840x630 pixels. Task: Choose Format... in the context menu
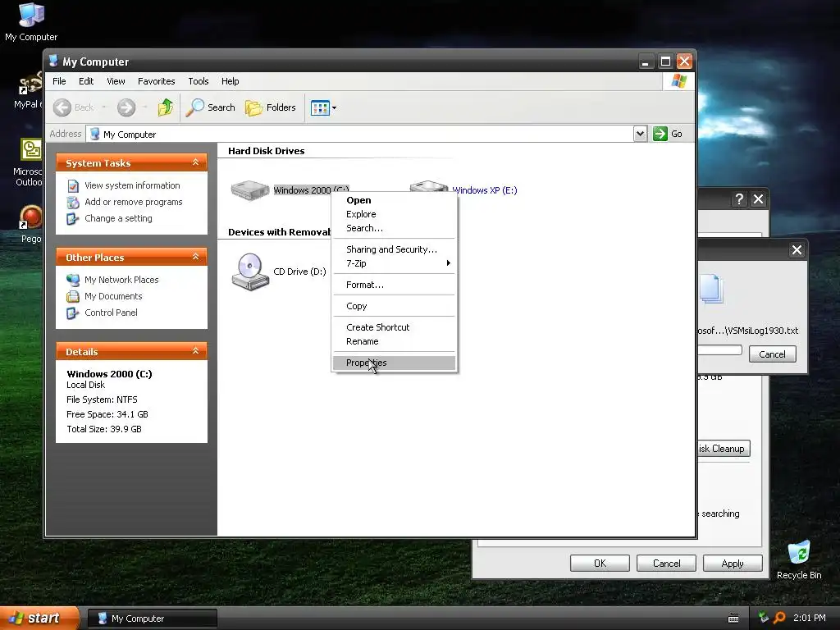tap(394, 285)
